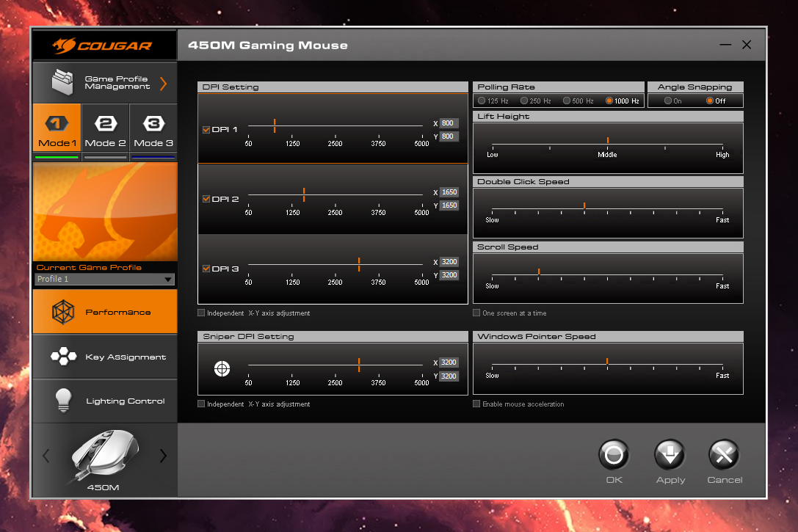Viewport: 798px width, 532px height.
Task: Click the DPI 3 slider handle
Action: (359, 264)
